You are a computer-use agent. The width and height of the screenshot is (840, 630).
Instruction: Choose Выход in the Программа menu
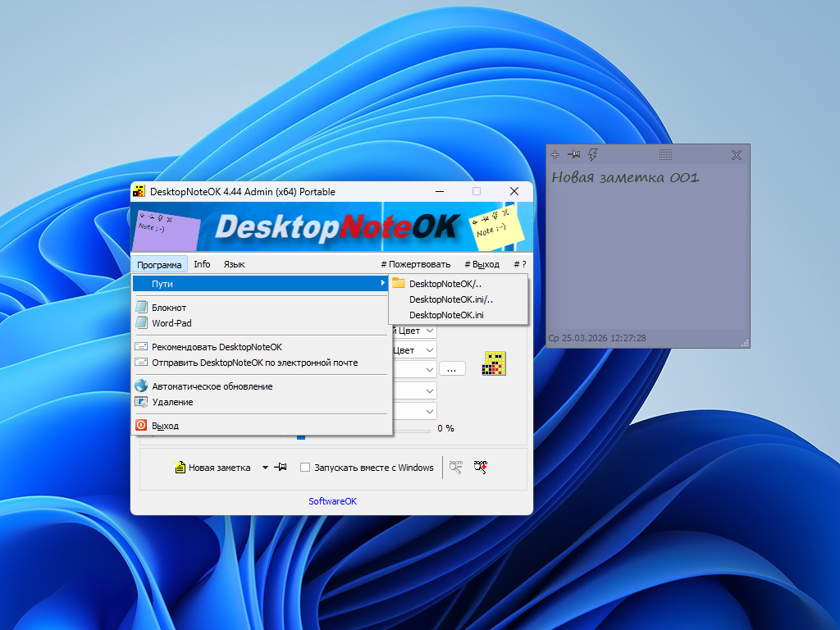pyautogui.click(x=260, y=426)
